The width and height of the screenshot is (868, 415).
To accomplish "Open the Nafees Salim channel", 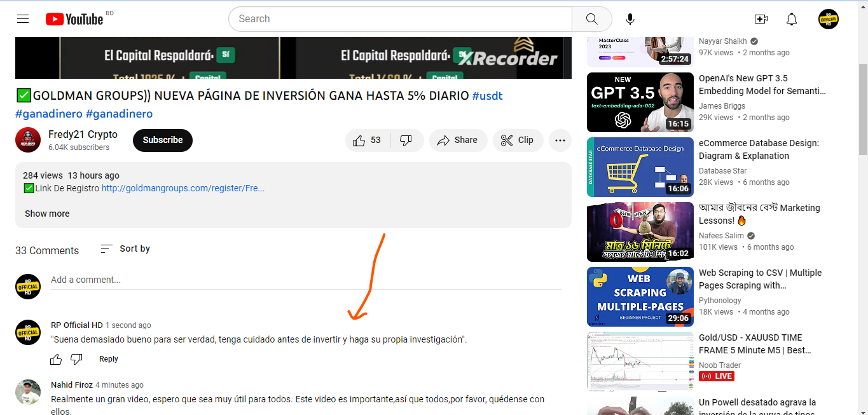I will (722, 235).
